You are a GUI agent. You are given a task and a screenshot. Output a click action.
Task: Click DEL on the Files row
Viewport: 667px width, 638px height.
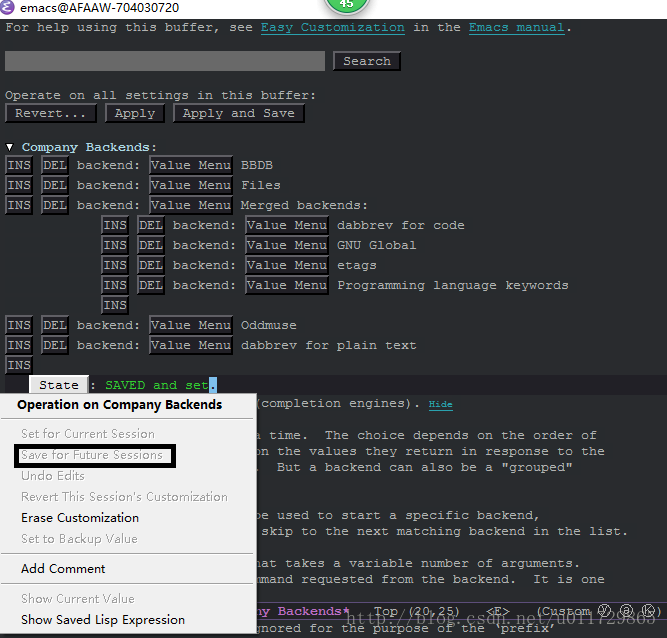tap(55, 185)
